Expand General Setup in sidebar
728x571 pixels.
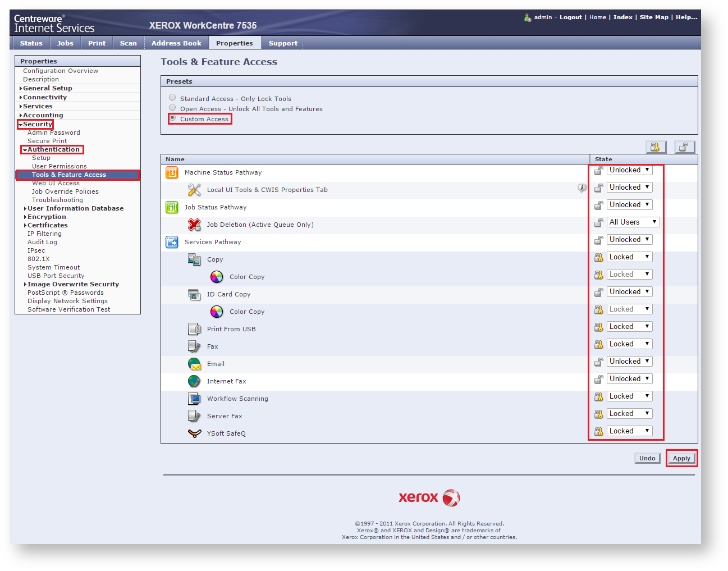point(47,88)
